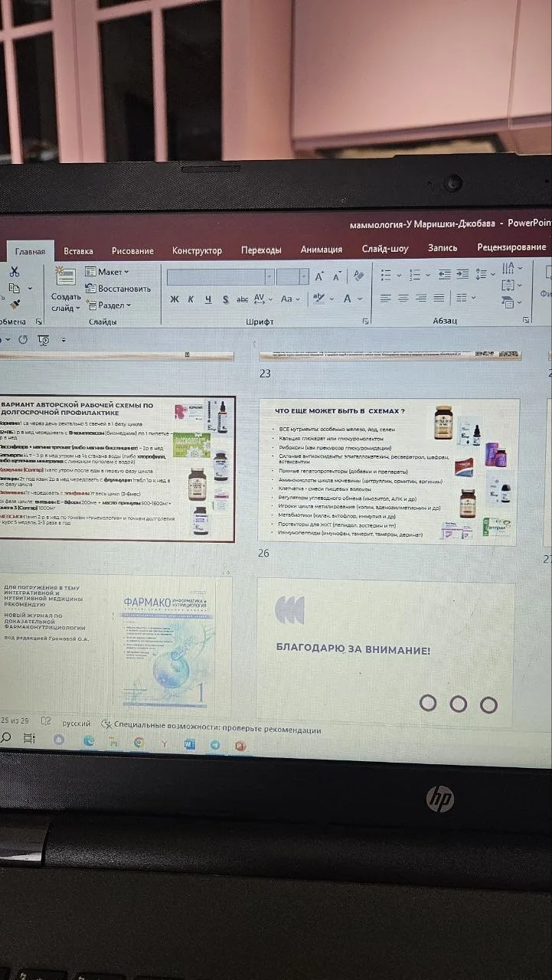Open the Макет dropdown

coord(106,272)
